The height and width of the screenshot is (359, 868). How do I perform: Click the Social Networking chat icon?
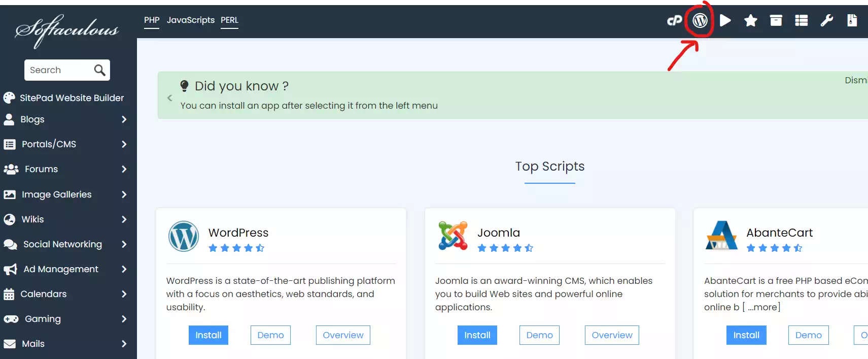point(10,244)
